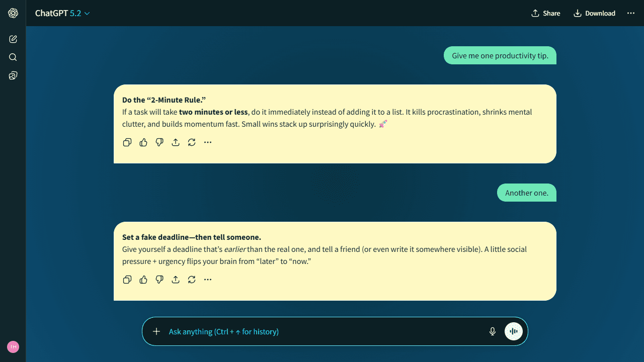Open the ChatGPT 5.2 model selector

pos(62,14)
